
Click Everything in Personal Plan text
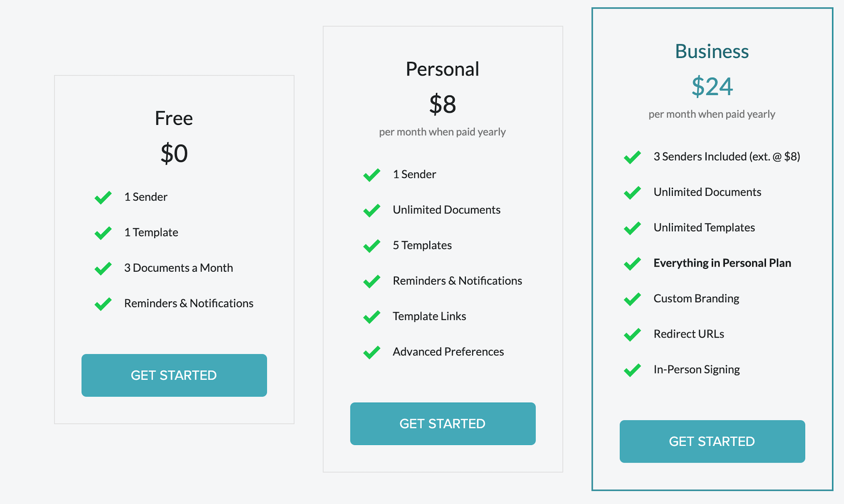click(722, 263)
